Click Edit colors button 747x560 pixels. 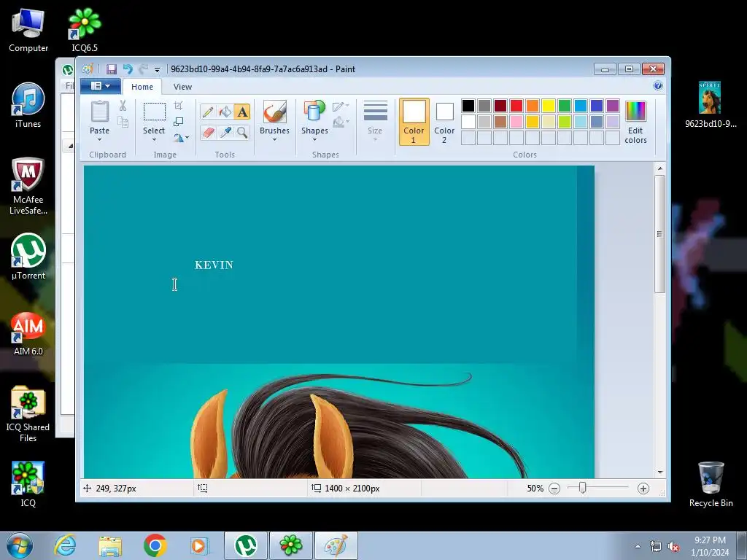[x=635, y=122]
